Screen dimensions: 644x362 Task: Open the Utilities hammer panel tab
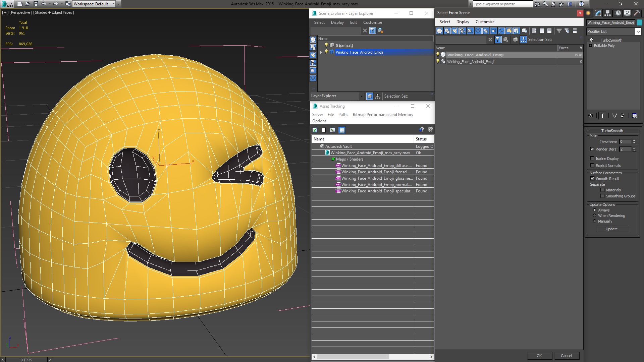click(637, 13)
